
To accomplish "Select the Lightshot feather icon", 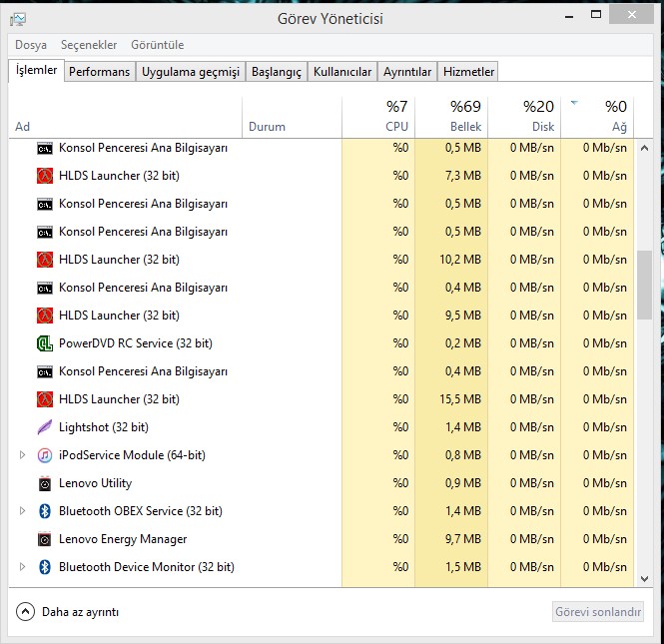I will tap(44, 427).
